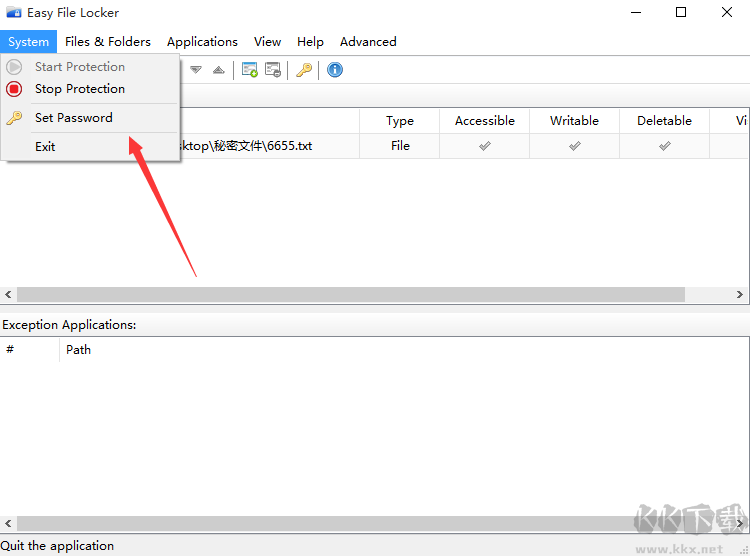The height and width of the screenshot is (556, 750).
Task: Open the Applications menu
Action: 202,42
